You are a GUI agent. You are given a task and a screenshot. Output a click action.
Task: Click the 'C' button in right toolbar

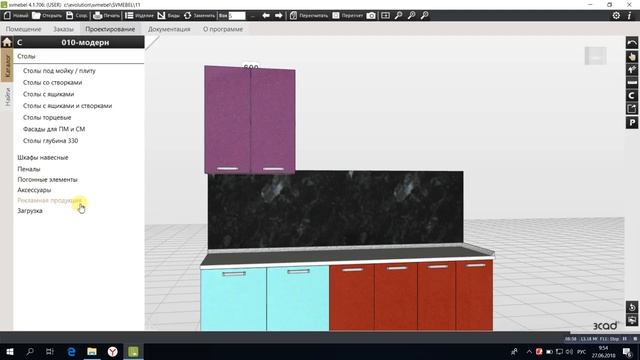tap(632, 96)
